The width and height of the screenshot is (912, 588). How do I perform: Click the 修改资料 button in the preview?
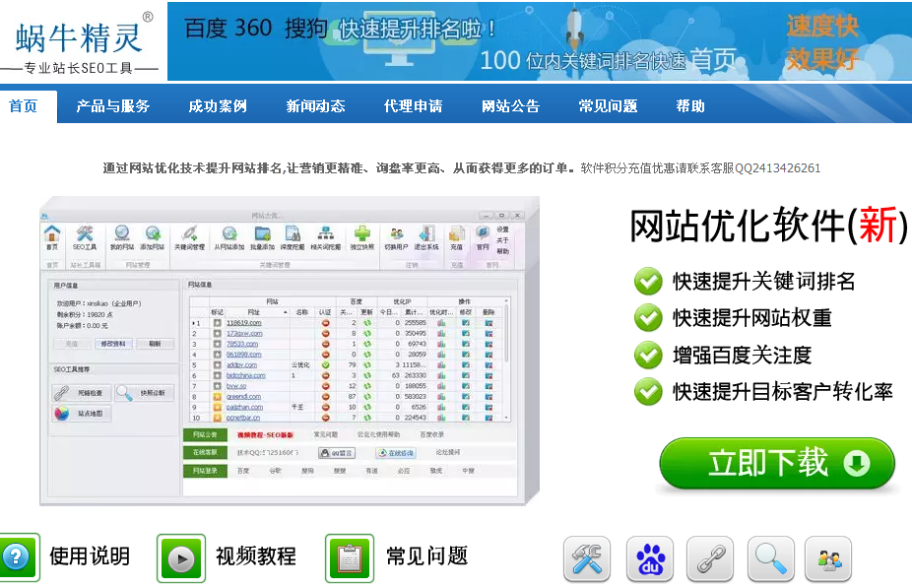coord(113,344)
